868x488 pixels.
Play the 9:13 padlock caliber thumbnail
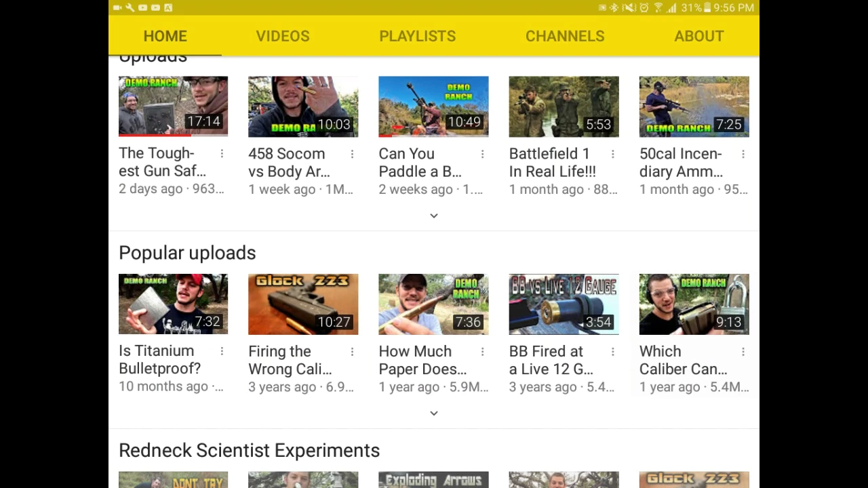(x=694, y=304)
